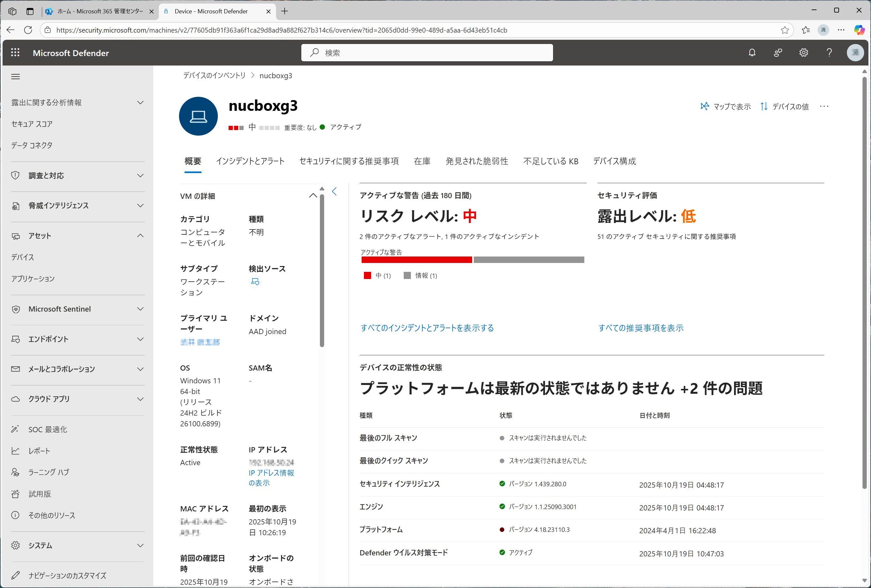Open Defender settings via the gear icon

[x=803, y=53]
